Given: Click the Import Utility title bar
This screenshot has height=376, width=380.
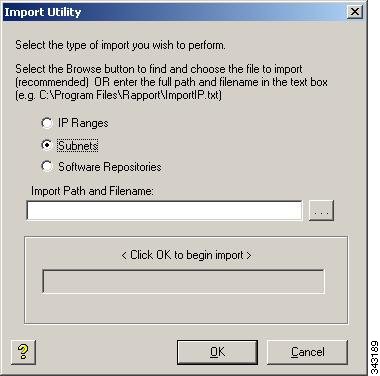Looking at the screenshot, I should click(x=175, y=12).
